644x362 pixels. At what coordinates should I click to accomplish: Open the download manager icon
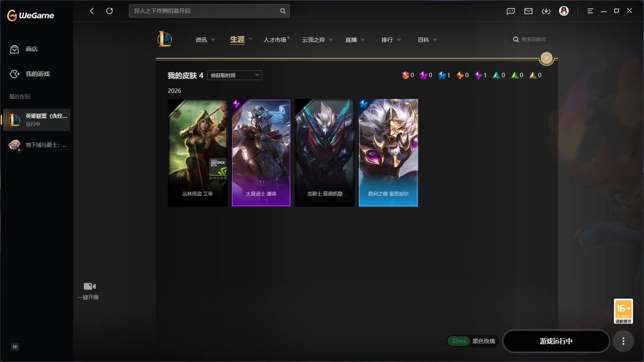pyautogui.click(x=546, y=11)
